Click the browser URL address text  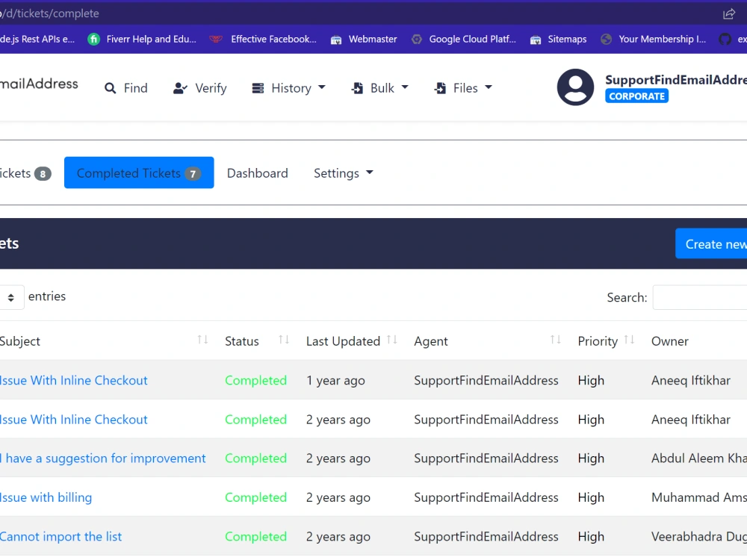pyautogui.click(x=49, y=13)
